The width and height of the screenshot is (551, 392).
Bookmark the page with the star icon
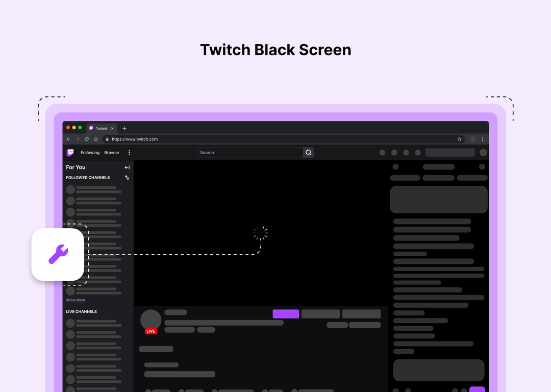(x=459, y=139)
